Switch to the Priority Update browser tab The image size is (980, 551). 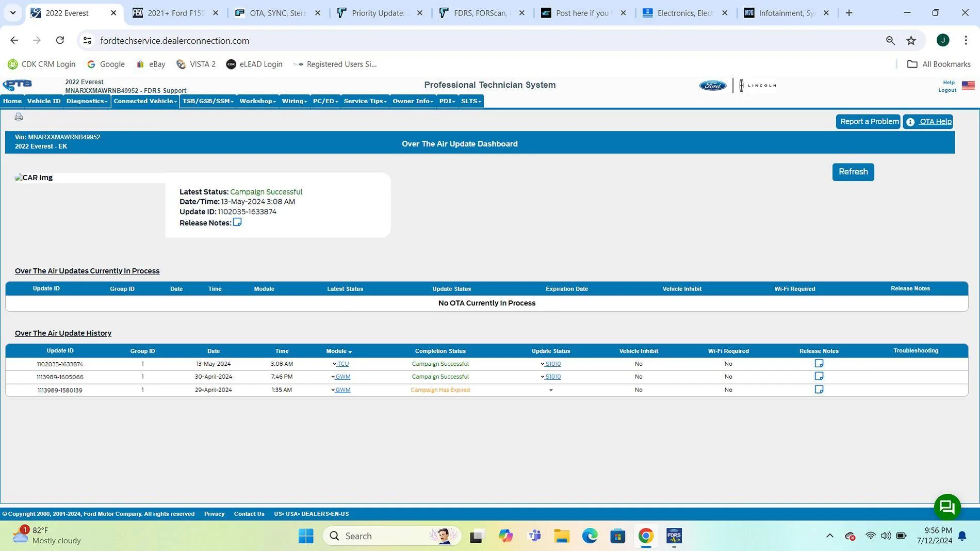coord(380,13)
